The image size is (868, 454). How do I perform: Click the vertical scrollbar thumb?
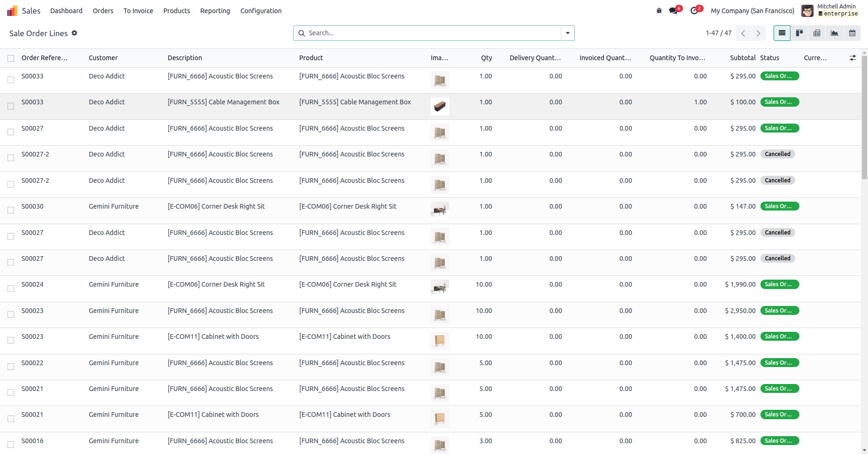tap(864, 117)
